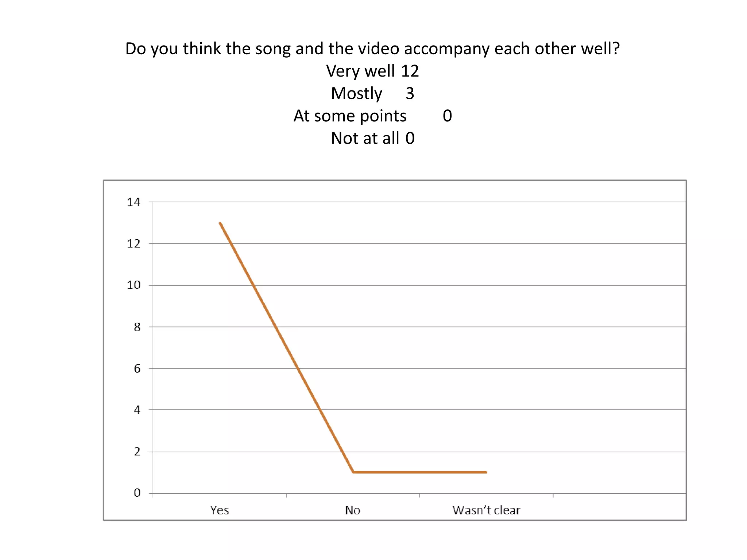Viewport: 747px width, 560px height.
Task: Click the 10 value on vertical axis
Action: click(x=133, y=285)
